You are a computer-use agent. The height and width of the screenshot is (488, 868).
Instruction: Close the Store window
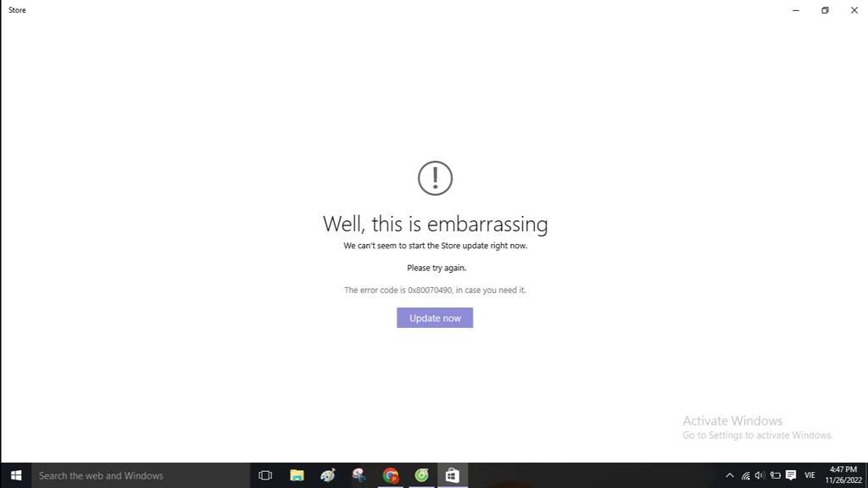(854, 10)
